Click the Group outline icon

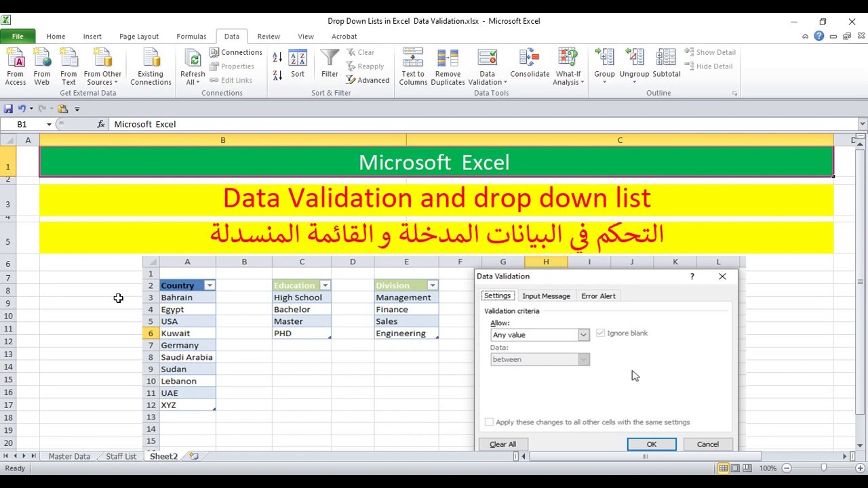[x=604, y=58]
